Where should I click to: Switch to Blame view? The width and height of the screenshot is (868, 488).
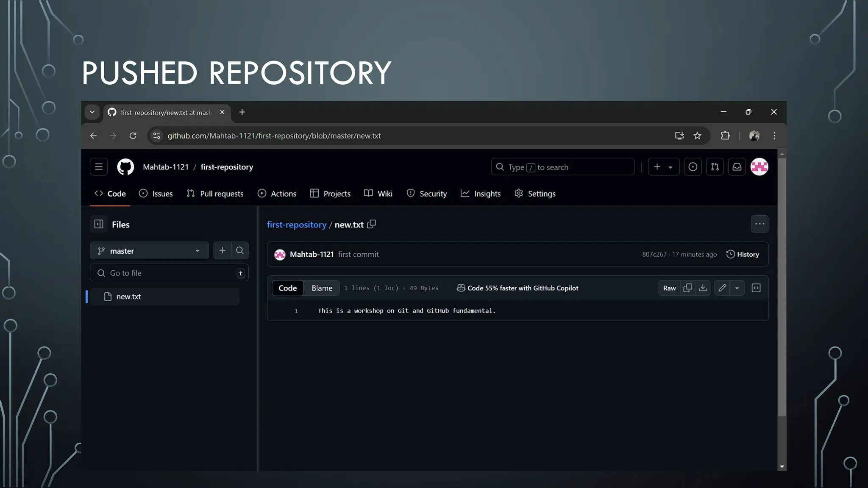(322, 288)
